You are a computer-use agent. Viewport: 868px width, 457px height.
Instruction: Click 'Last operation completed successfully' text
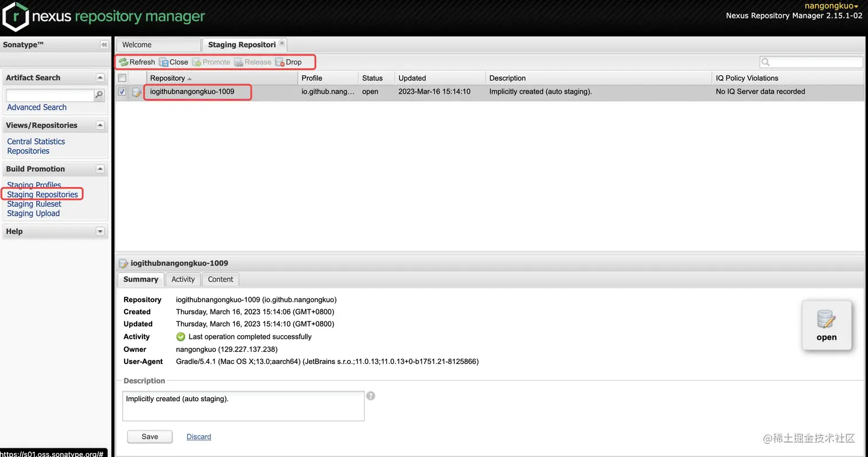point(250,336)
